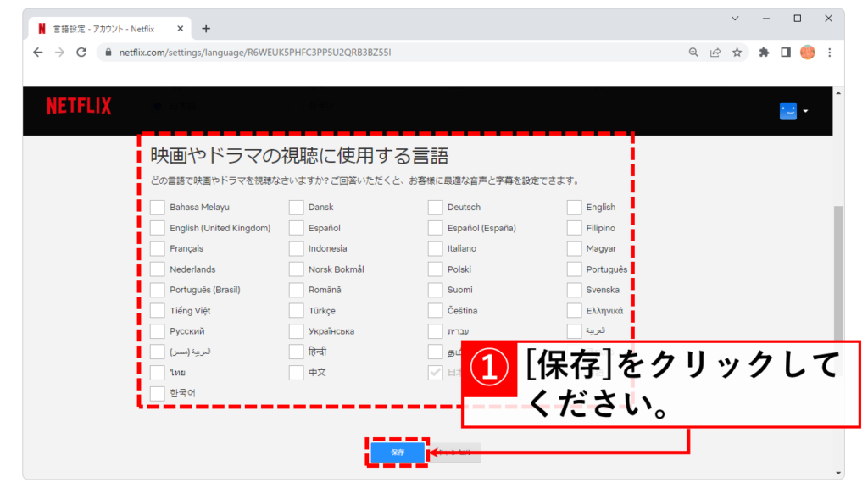
Task: Open the Extensions puzzle icon
Action: coord(764,53)
